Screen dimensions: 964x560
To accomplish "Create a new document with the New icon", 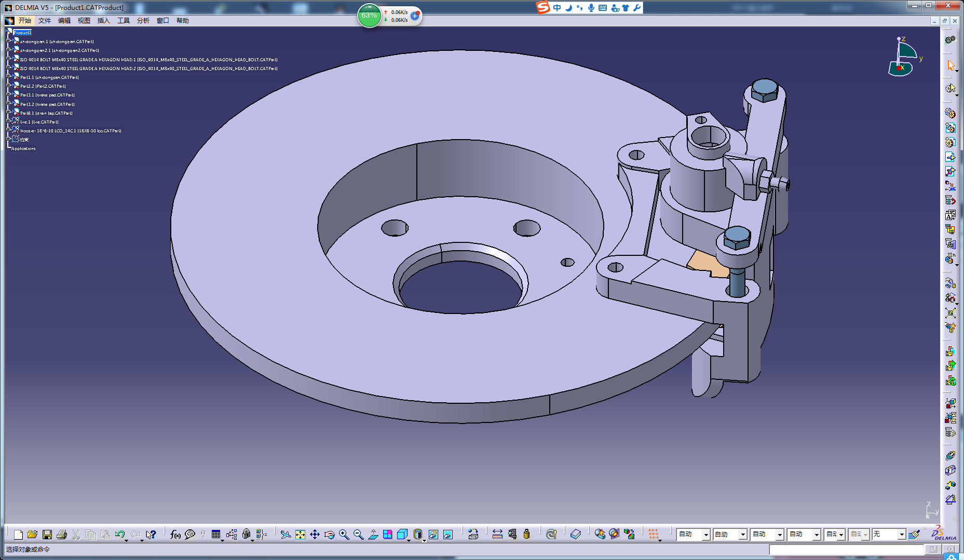I will click(18, 535).
